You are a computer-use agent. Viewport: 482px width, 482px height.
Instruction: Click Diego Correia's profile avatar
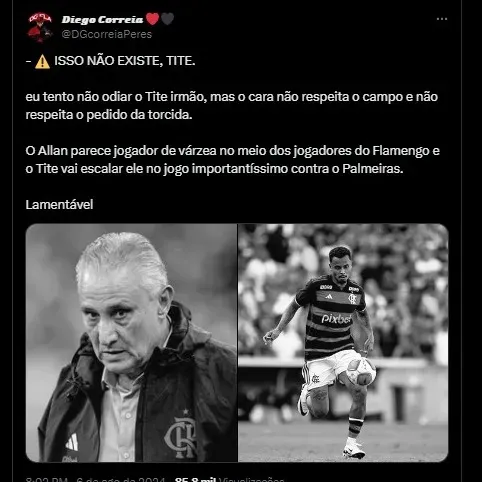(40, 27)
